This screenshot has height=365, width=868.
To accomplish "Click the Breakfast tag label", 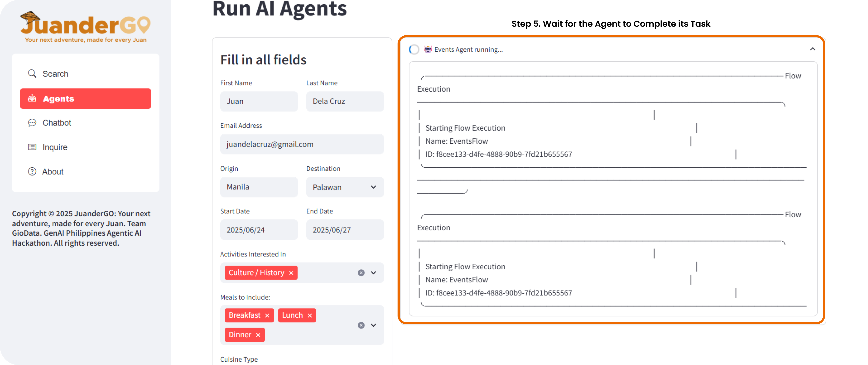I will tap(245, 315).
